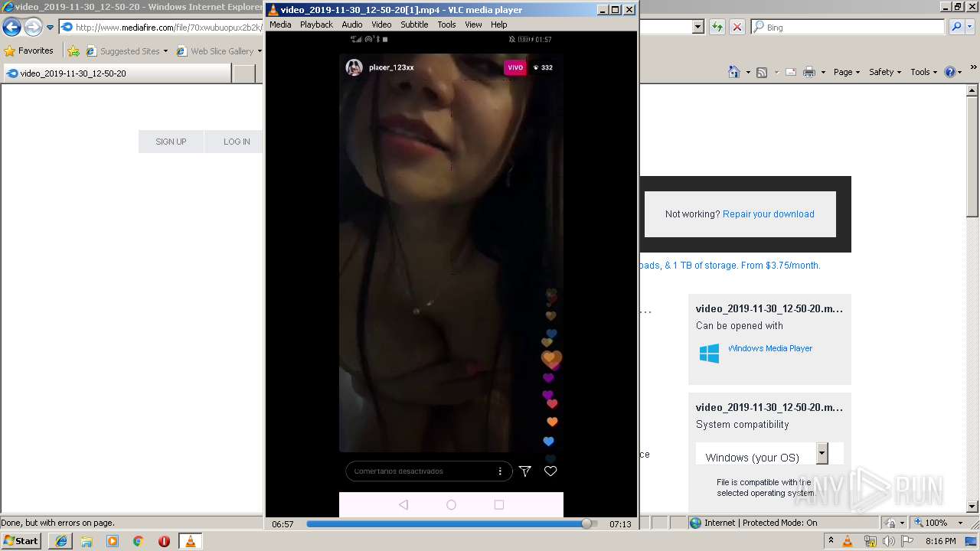Open the Print options dropdown arrow
The image size is (980, 551).
click(x=823, y=72)
